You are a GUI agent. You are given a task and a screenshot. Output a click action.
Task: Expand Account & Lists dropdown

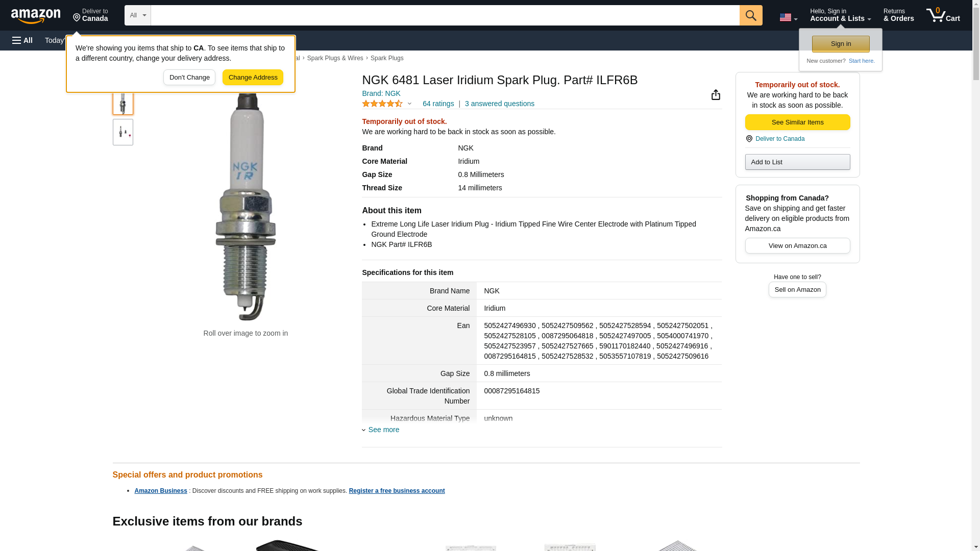point(840,15)
